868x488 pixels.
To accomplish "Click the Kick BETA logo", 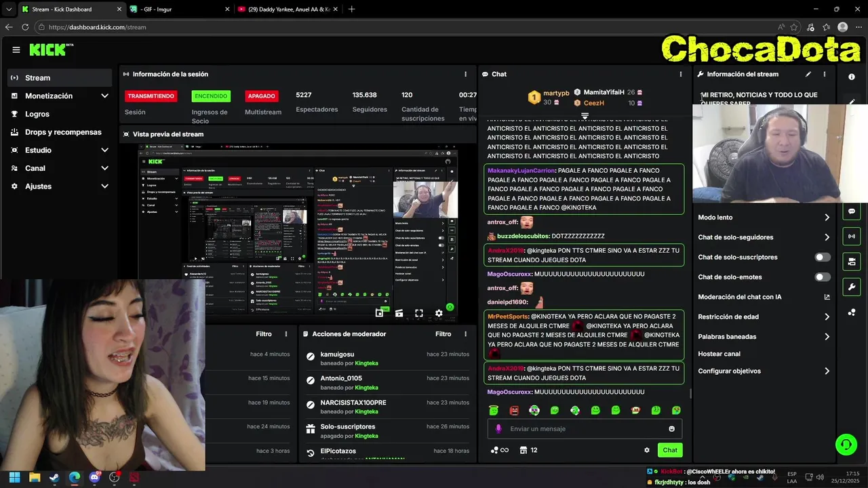I will 52,49.
